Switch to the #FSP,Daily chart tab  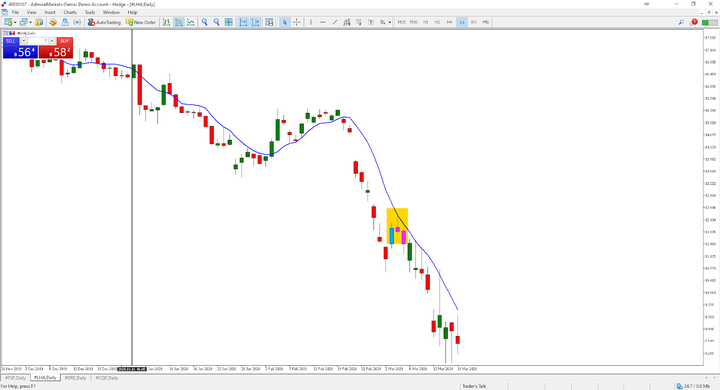(x=15, y=378)
